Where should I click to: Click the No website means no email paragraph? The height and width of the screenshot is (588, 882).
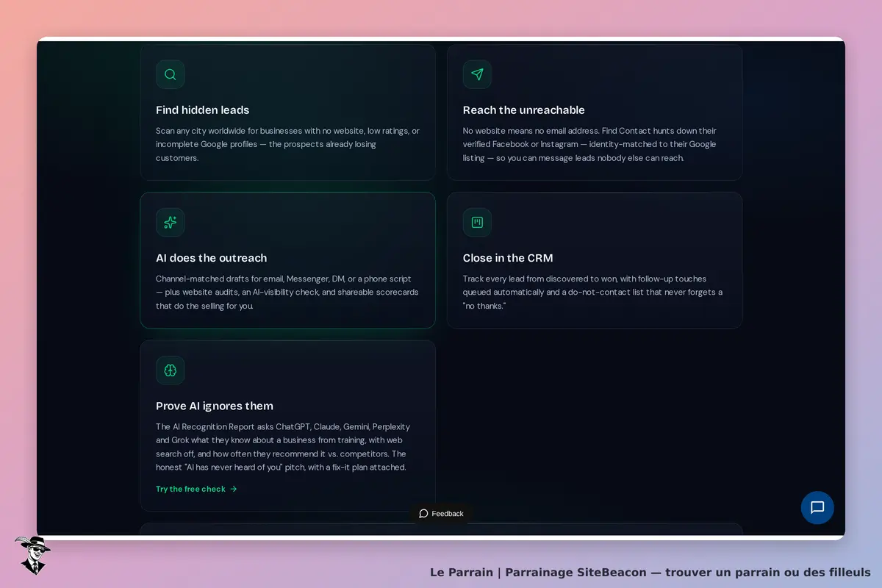coord(589,144)
